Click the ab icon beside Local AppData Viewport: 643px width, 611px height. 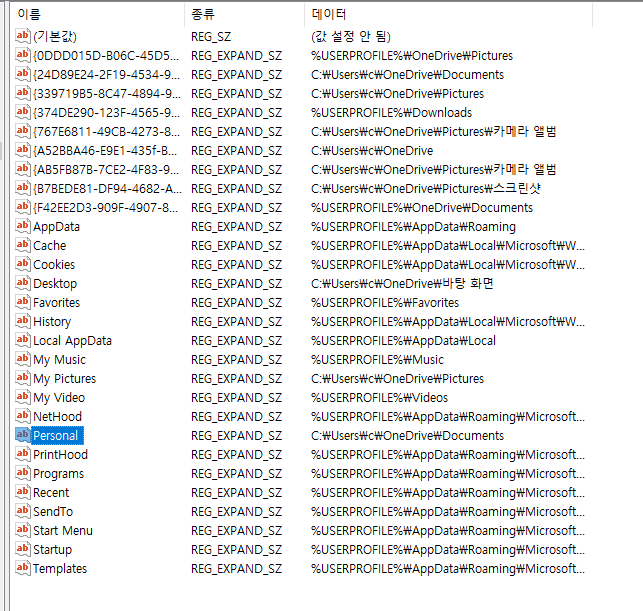tap(23, 340)
